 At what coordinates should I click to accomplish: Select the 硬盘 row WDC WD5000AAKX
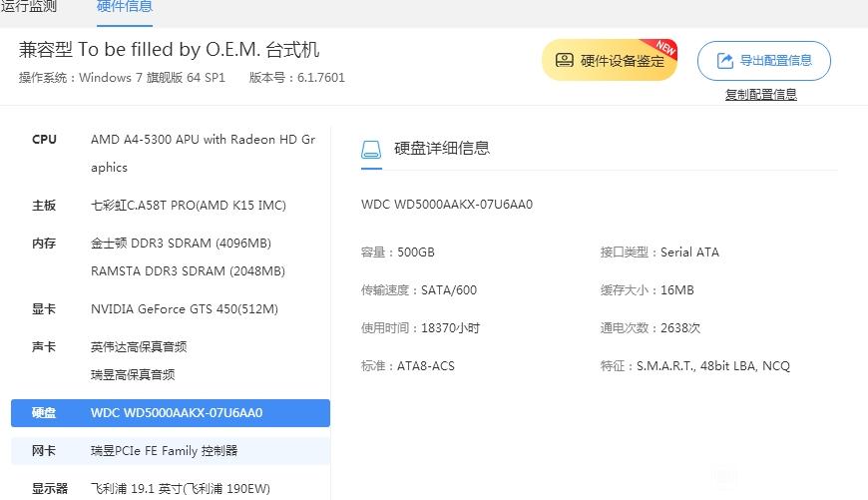(x=171, y=413)
